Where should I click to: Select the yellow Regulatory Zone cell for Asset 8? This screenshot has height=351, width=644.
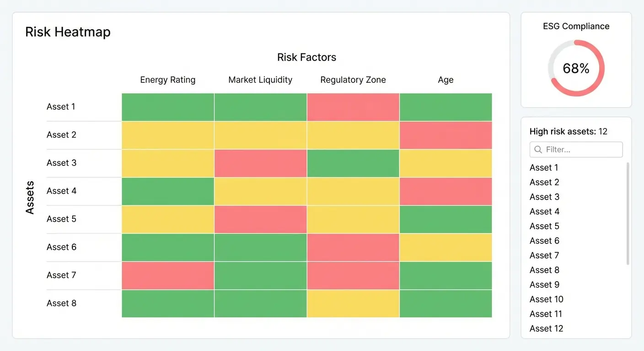coord(353,303)
